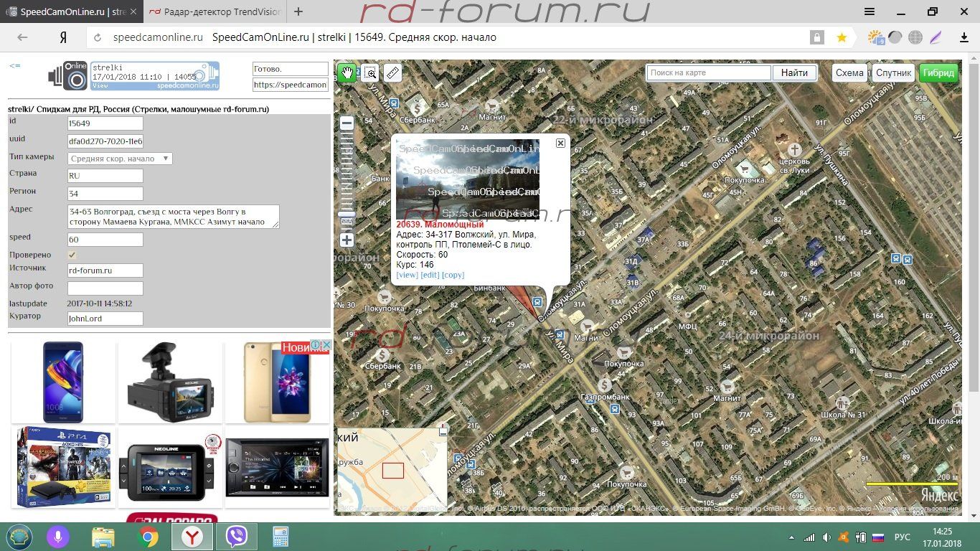This screenshot has width=980, height=551.
Task: Click the camera photo thumbnail in balloon
Action: tap(468, 179)
